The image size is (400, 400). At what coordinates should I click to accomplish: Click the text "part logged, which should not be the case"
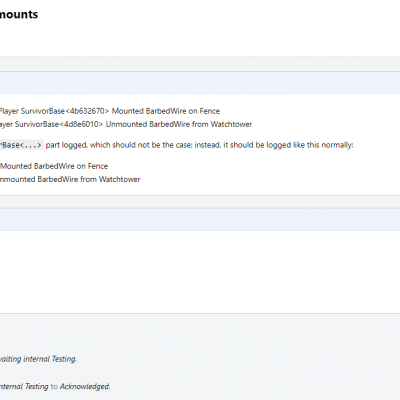coord(119,145)
